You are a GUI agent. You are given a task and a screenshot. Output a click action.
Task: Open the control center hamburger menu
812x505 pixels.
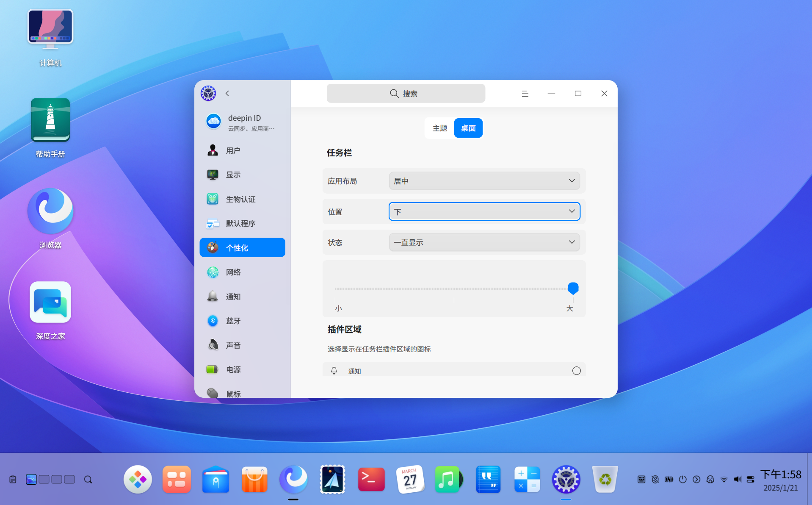pyautogui.click(x=525, y=94)
